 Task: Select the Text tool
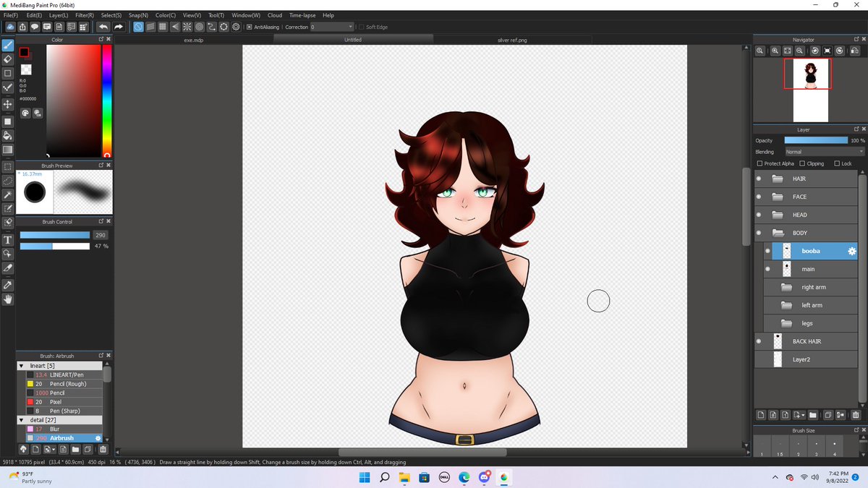[x=8, y=240]
